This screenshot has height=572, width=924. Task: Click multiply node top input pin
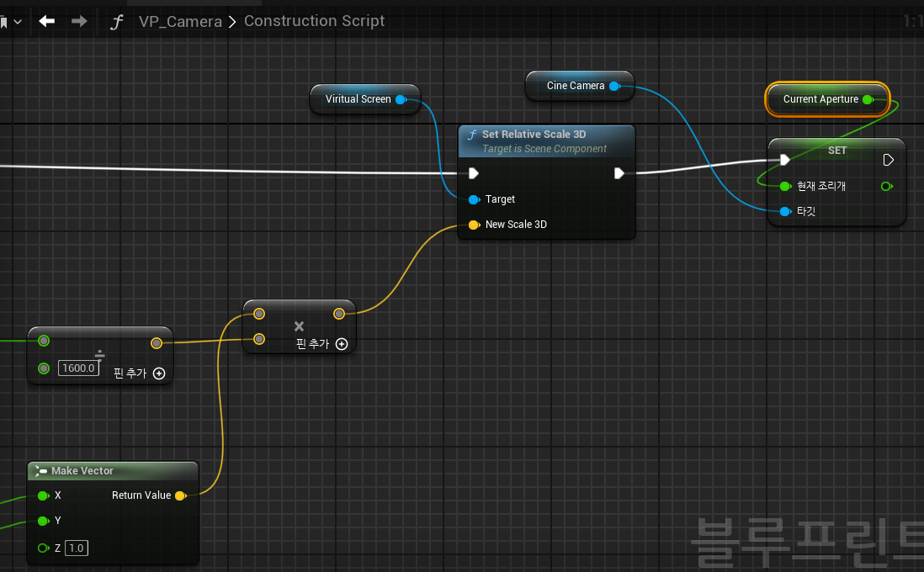[259, 314]
